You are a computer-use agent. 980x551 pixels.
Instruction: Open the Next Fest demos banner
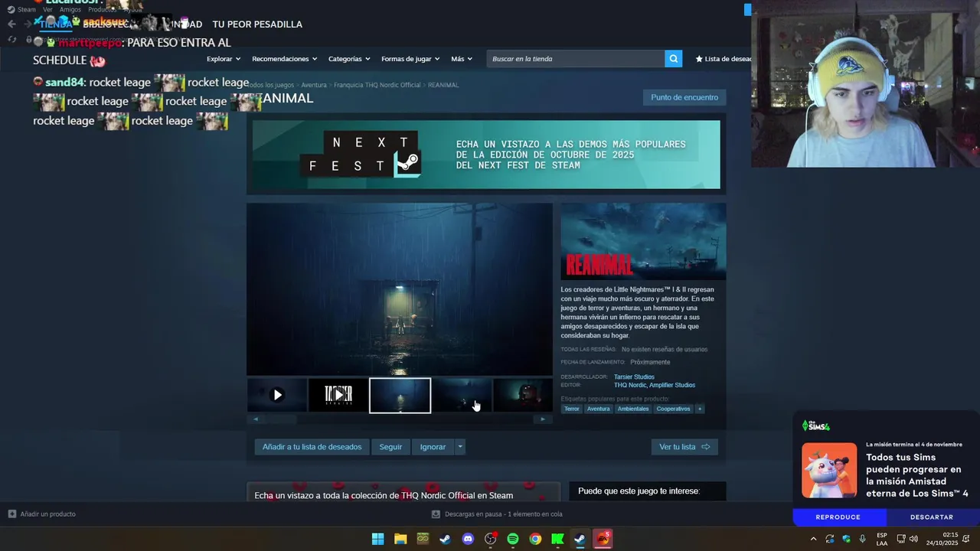[486, 155]
